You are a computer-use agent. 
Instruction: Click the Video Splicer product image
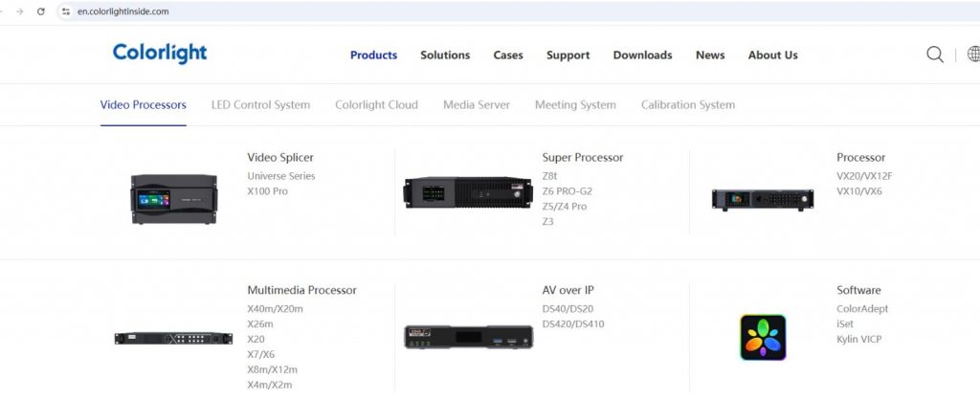174,199
